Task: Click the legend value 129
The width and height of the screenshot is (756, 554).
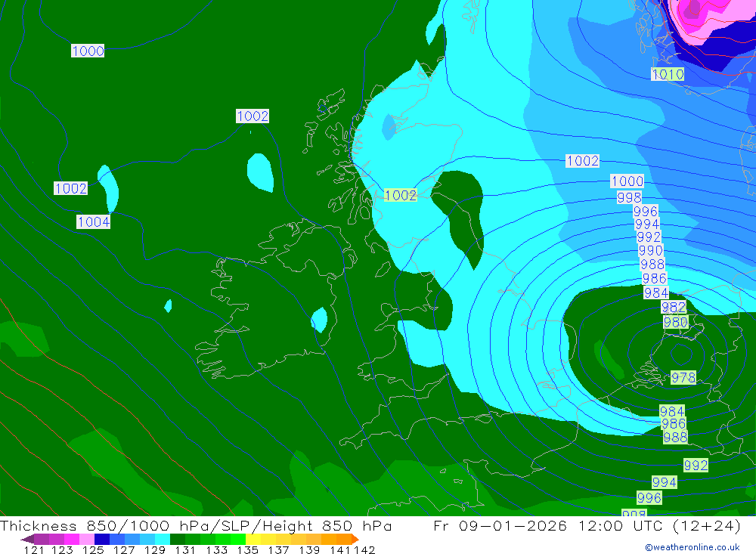Action: (x=154, y=549)
